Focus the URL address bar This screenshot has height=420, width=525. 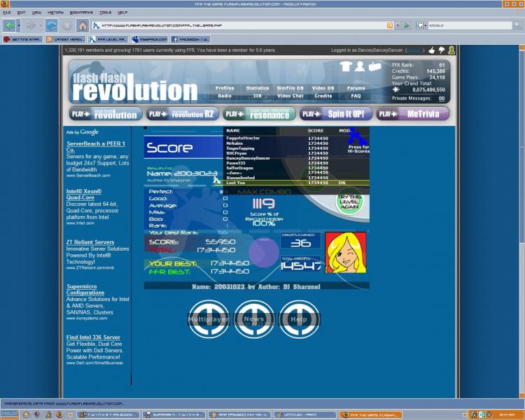pos(239,25)
